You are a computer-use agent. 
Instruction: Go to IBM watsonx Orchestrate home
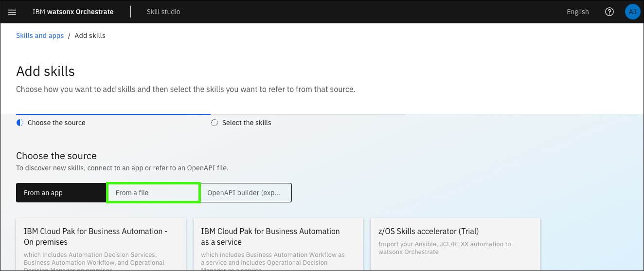tap(73, 12)
